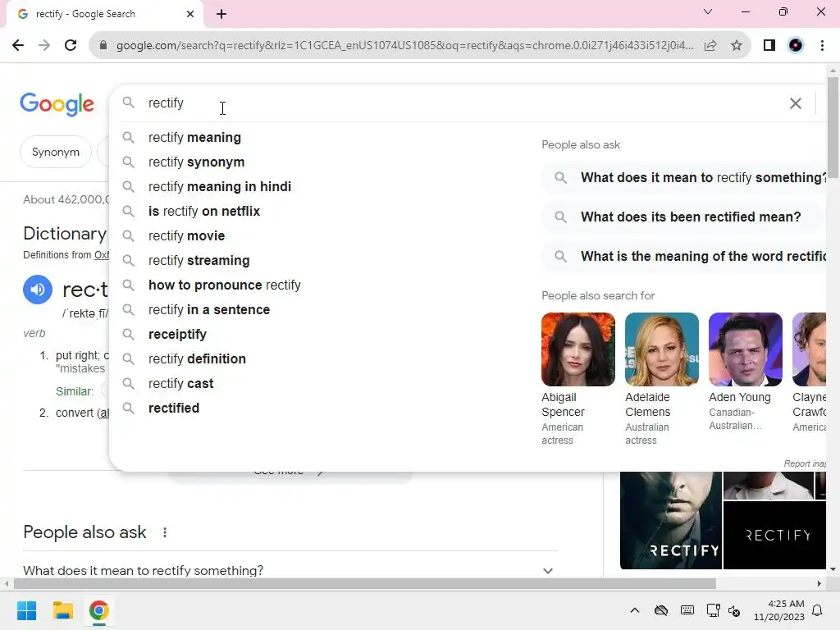This screenshot has height=630, width=840.
Task: Click the Report inappropriate predictions link
Action: coord(804,463)
